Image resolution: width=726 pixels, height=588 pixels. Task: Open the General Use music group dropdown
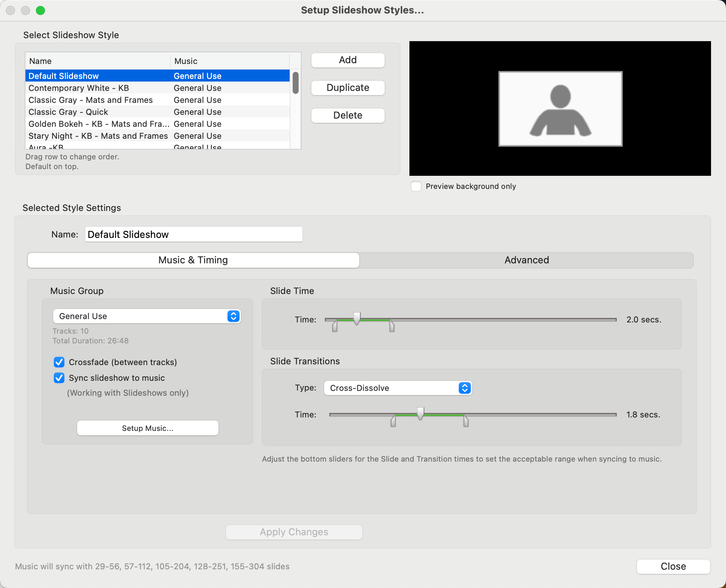tap(147, 316)
